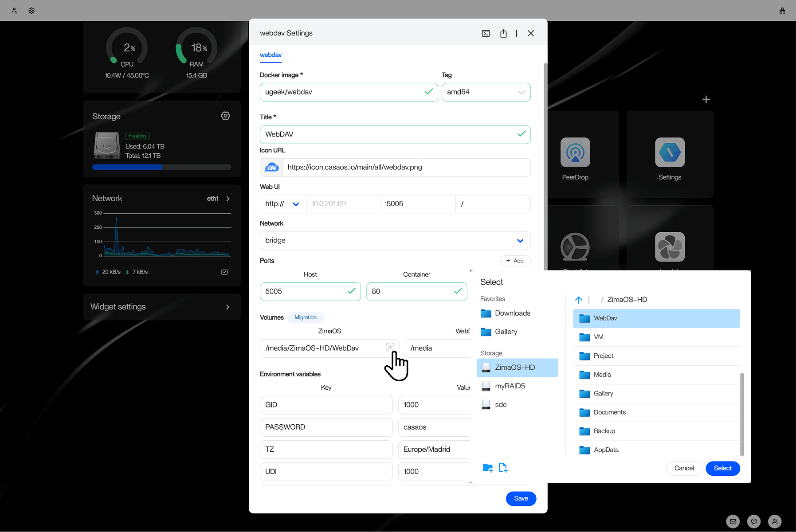Open system settings gear in top bar
This screenshot has width=796, height=532.
(x=31, y=11)
